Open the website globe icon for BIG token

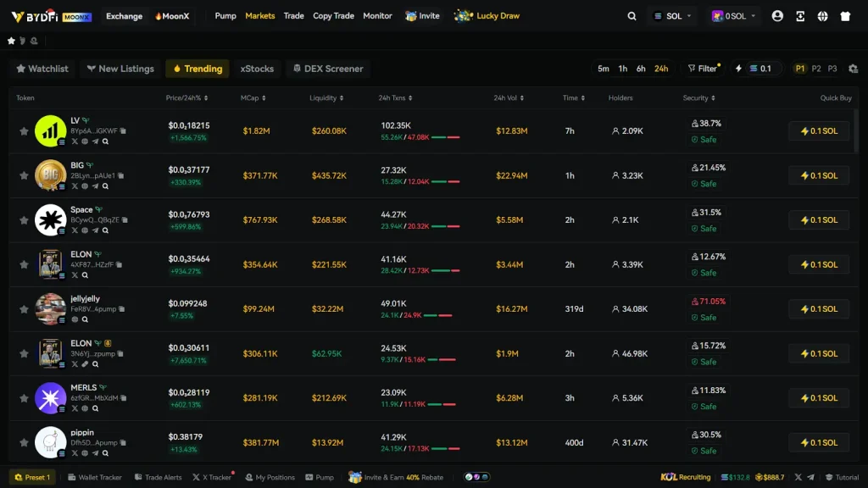[85, 186]
